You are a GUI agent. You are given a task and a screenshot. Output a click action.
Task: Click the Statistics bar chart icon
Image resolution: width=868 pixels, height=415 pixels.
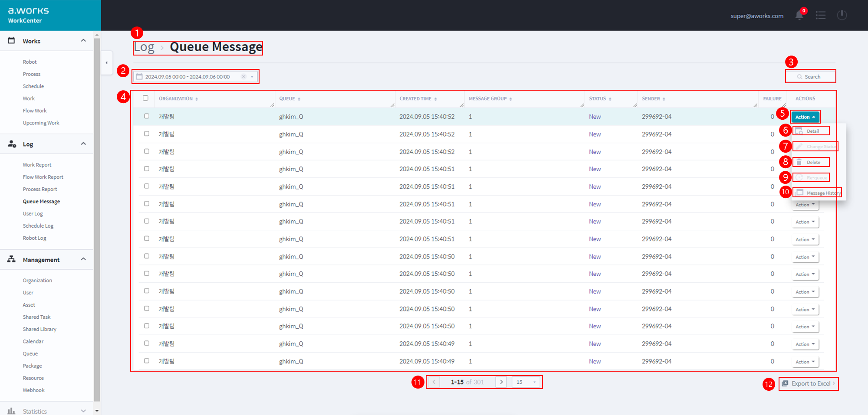click(x=12, y=411)
